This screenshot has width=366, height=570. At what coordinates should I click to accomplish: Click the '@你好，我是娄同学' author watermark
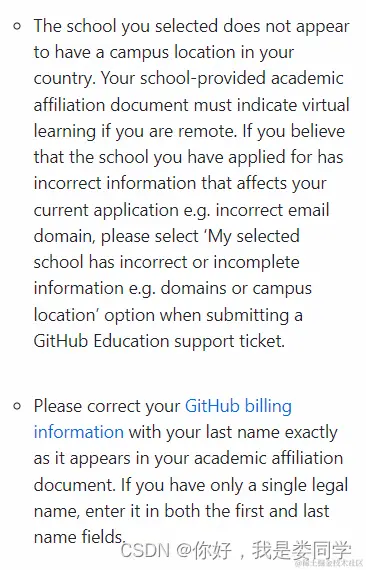point(264,550)
